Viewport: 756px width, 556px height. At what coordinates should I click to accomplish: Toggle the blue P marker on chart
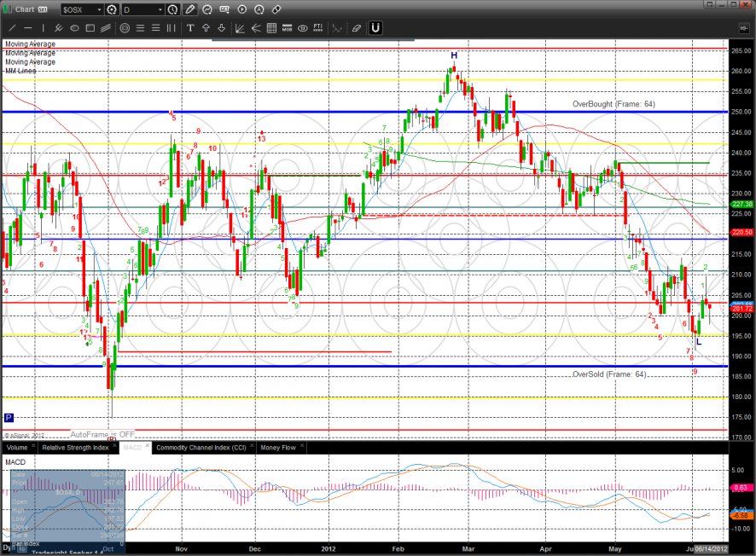click(x=9, y=418)
